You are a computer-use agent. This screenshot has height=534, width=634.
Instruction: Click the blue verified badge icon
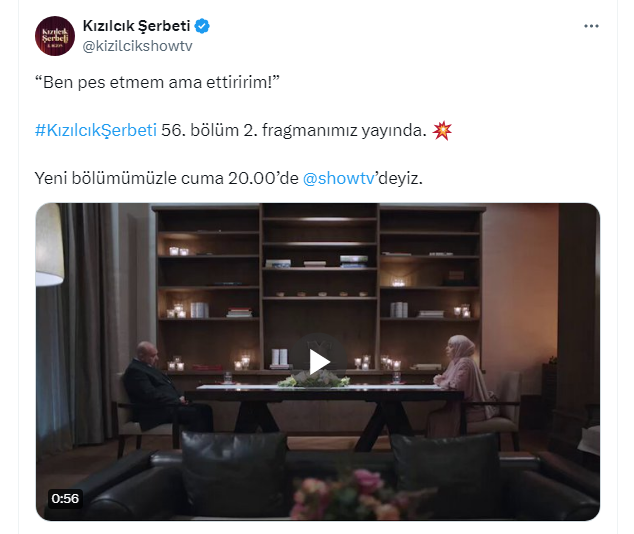[202, 26]
